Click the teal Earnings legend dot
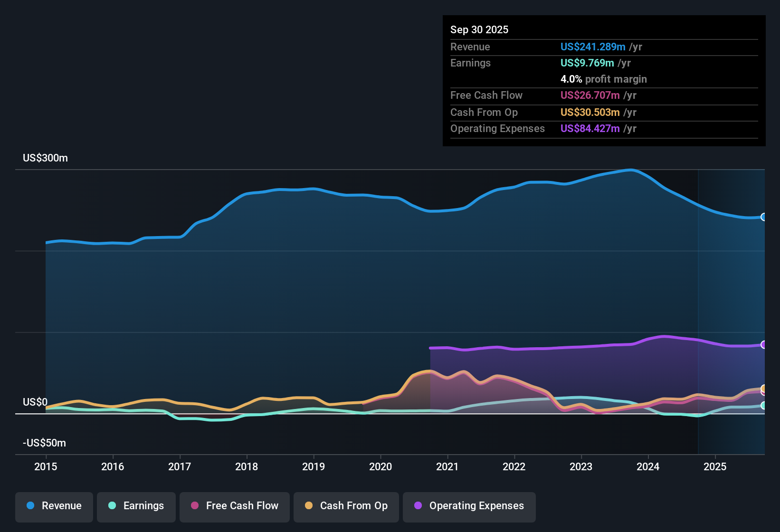The height and width of the screenshot is (532, 780). (x=112, y=505)
